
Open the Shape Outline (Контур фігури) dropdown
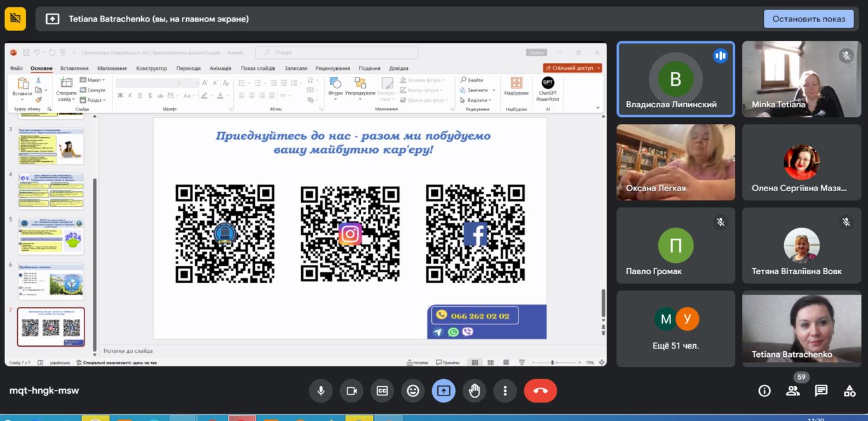(x=421, y=90)
